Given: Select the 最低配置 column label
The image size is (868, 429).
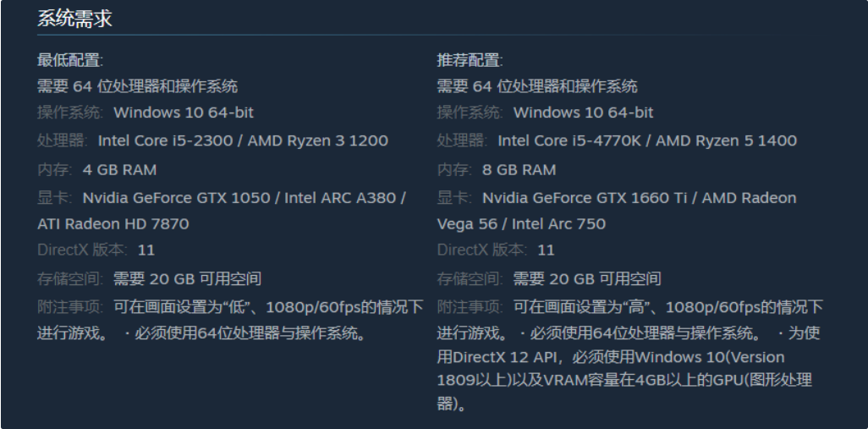Looking at the screenshot, I should coord(70,60).
